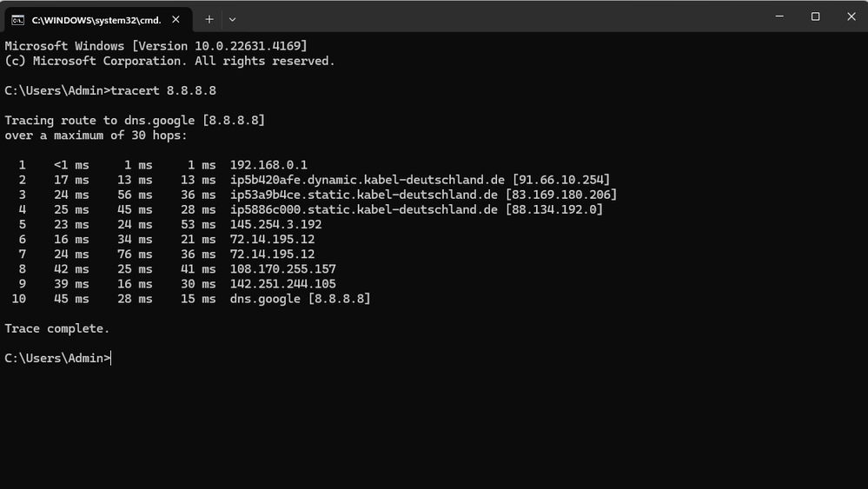Close the terminal window
868x489 pixels.
click(851, 17)
